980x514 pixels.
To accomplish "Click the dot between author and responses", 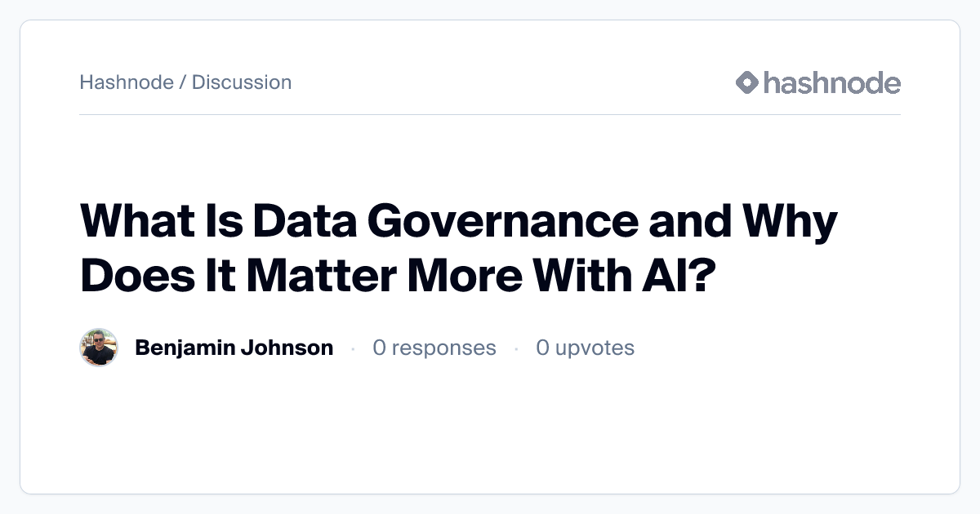I will tap(353, 348).
